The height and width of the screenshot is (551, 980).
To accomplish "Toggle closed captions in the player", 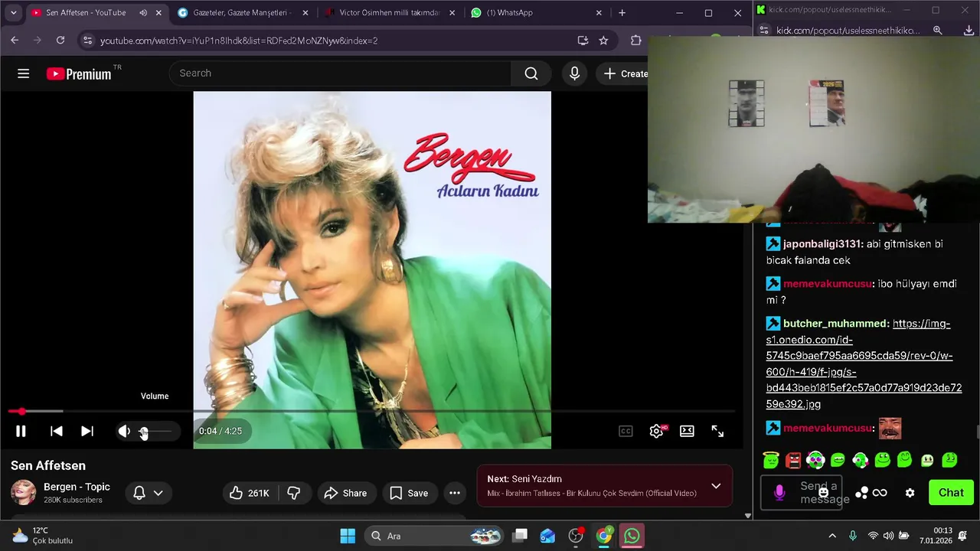I will point(626,431).
